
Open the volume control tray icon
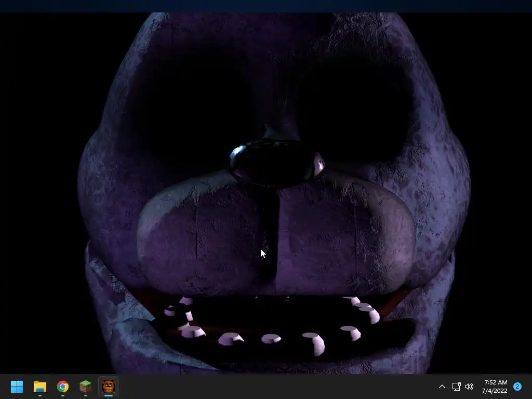(469, 387)
